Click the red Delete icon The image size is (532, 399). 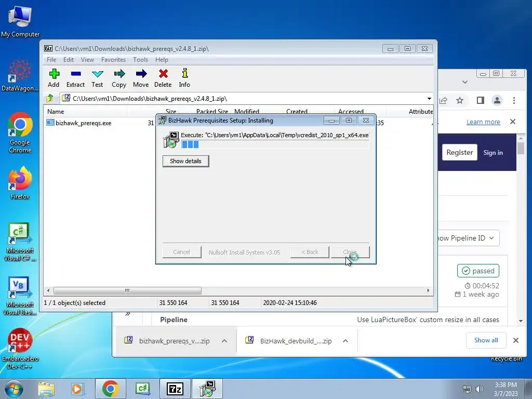click(x=163, y=78)
